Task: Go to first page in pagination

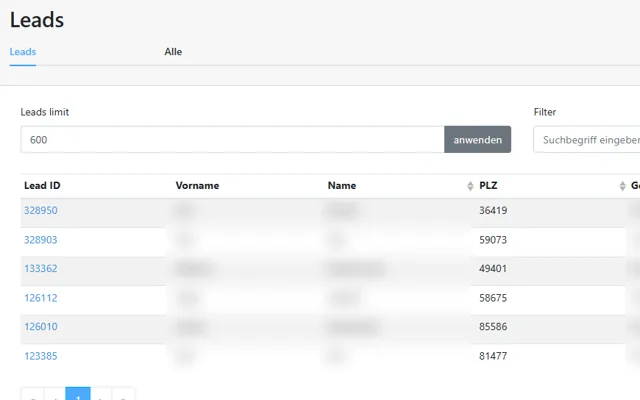Action: (33, 395)
